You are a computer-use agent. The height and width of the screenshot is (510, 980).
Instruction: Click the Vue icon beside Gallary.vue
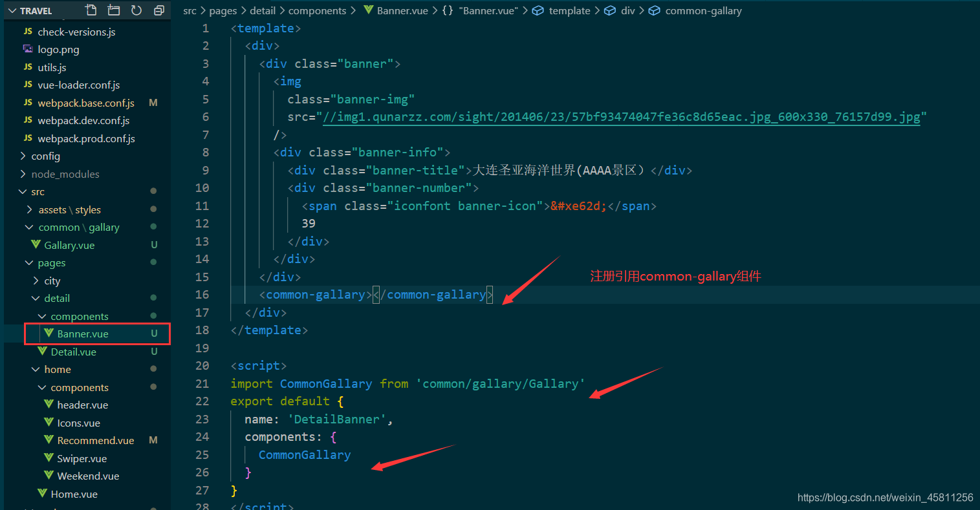[36, 245]
